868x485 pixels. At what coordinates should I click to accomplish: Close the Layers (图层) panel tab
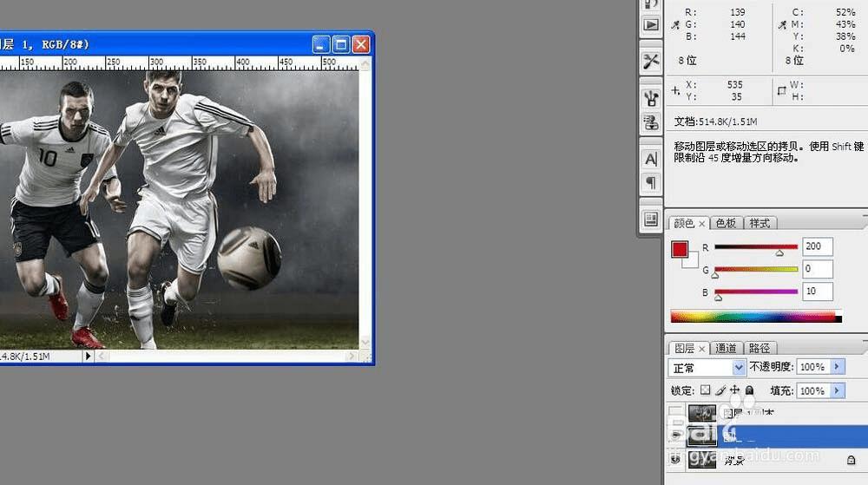(x=702, y=349)
